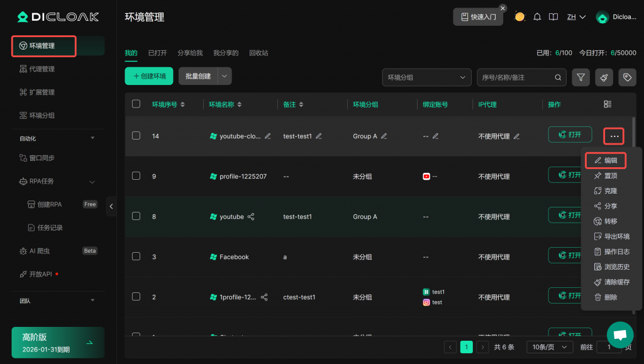Click the filter funnel icon

coord(581,77)
